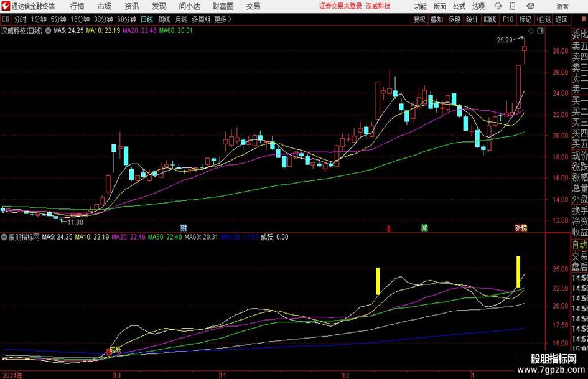Switch to the 30分钟 period tab

point(103,19)
